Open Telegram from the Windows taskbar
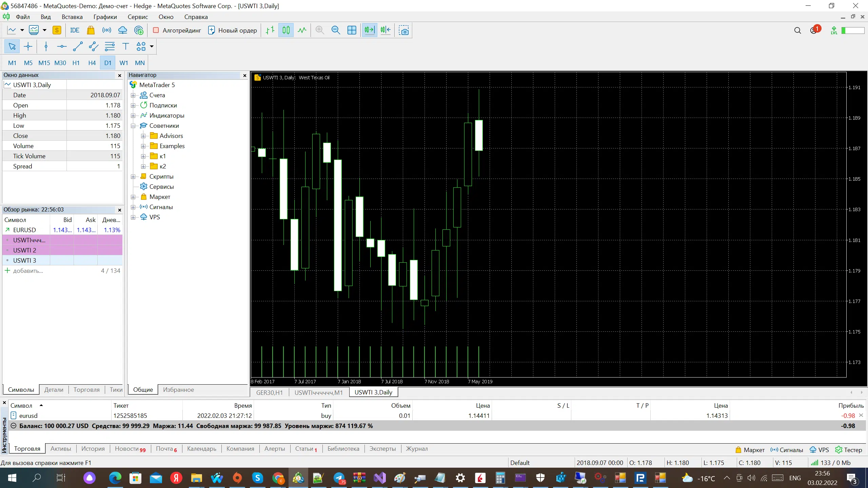The height and width of the screenshot is (488, 868). 339,478
